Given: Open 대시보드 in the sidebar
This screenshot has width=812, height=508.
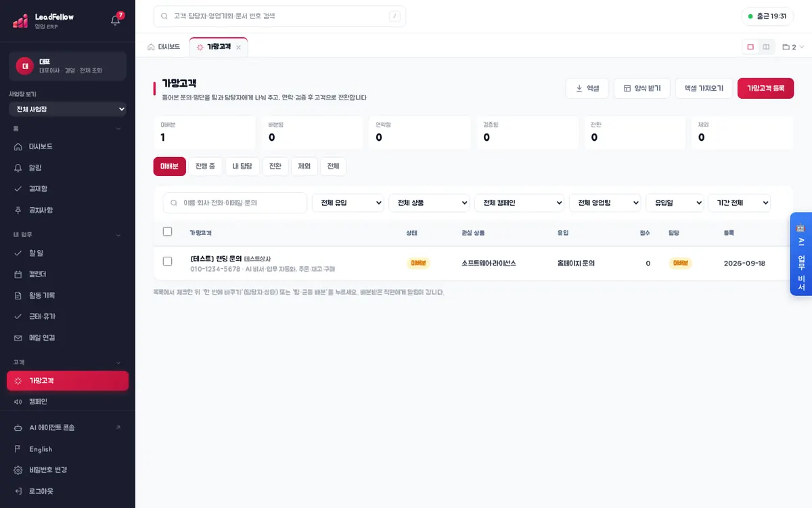Looking at the screenshot, I should (x=68, y=146).
